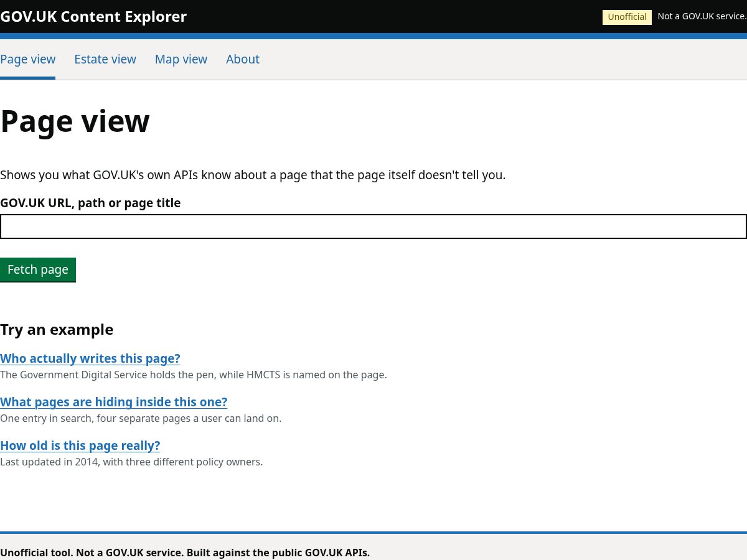Image resolution: width=747 pixels, height=560 pixels.
Task: Click the green Fetch page button
Action: pyautogui.click(x=38, y=269)
